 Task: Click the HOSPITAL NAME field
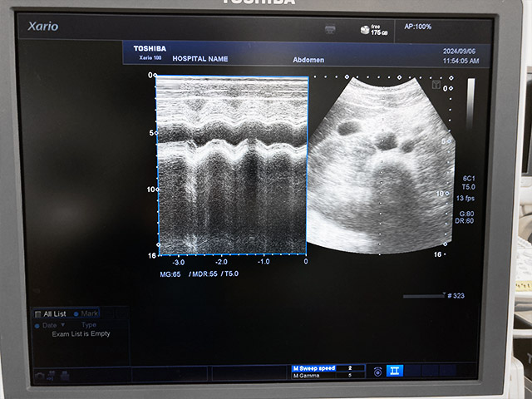tap(200, 59)
